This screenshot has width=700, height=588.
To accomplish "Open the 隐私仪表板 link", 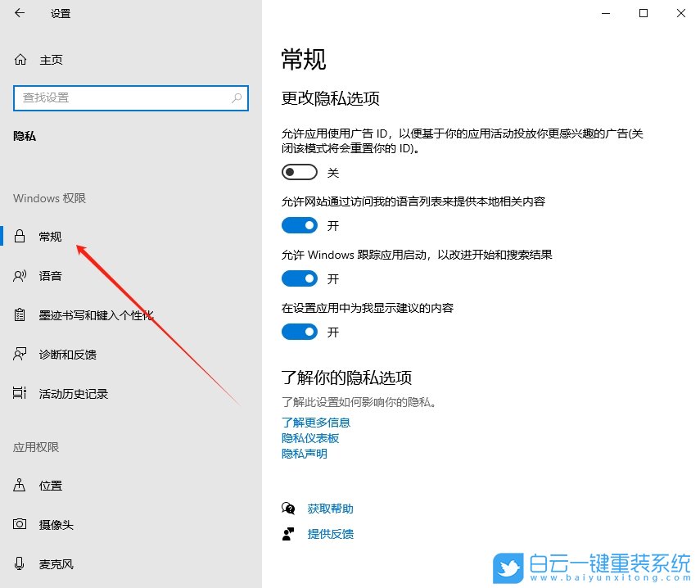I will coord(309,438).
